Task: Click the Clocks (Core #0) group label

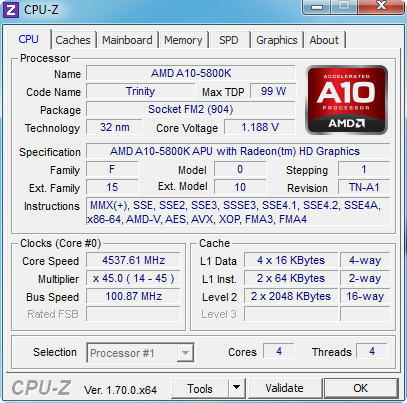Action: click(x=60, y=243)
